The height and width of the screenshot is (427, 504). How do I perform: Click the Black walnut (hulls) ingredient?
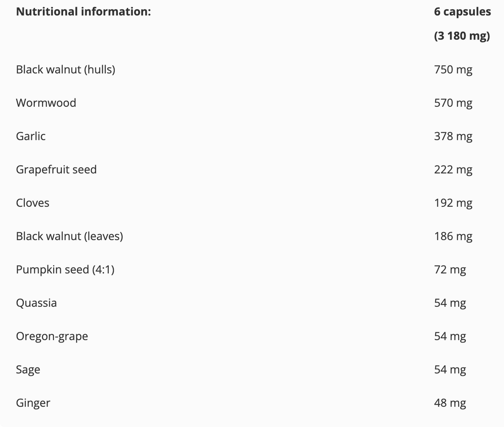[66, 69]
